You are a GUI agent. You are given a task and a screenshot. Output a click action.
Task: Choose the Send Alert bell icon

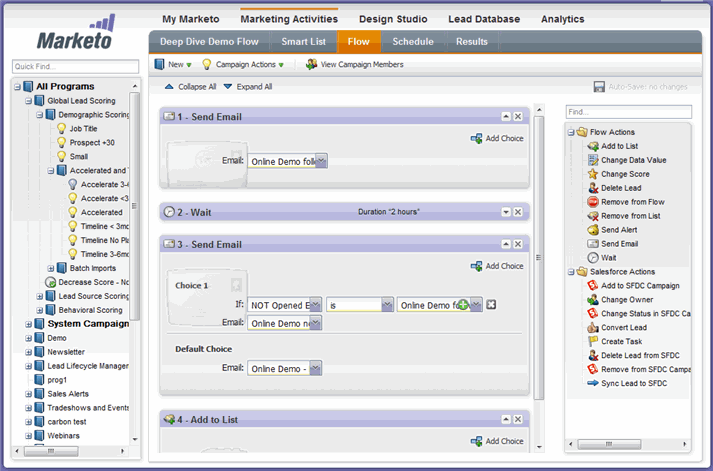[x=593, y=230]
